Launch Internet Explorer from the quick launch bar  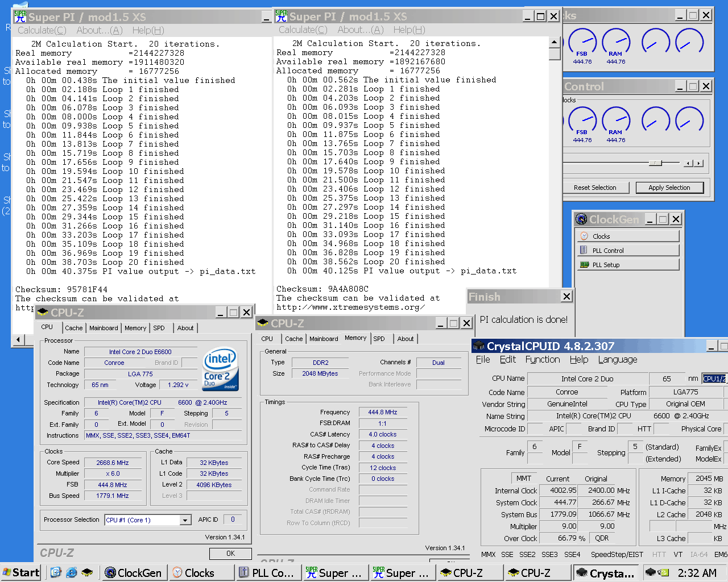[71, 572]
